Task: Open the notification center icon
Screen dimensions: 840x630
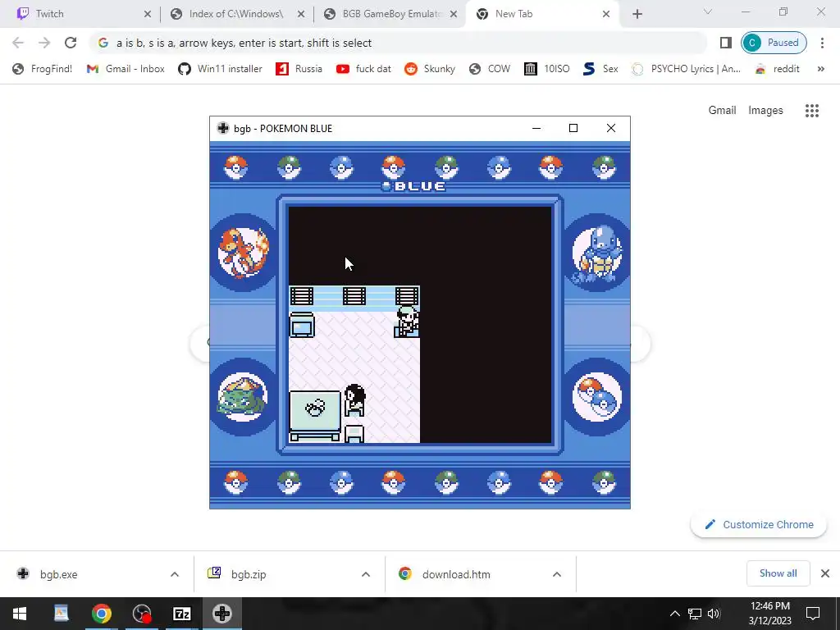Action: point(813,614)
